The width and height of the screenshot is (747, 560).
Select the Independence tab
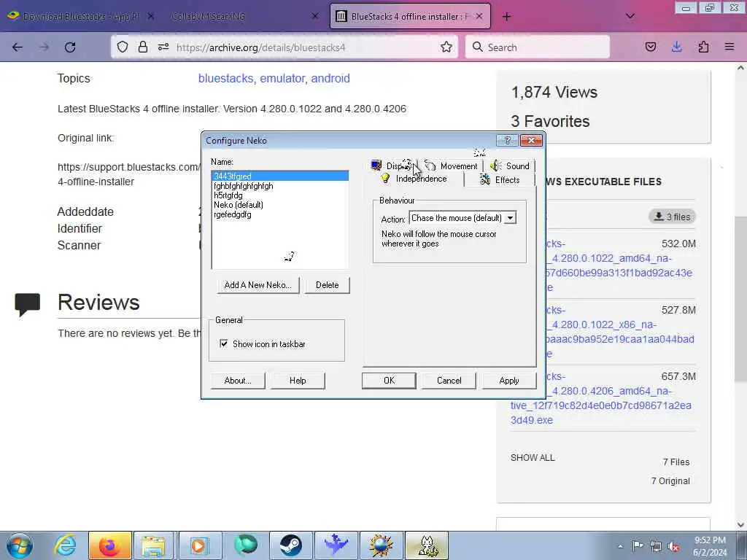point(414,179)
